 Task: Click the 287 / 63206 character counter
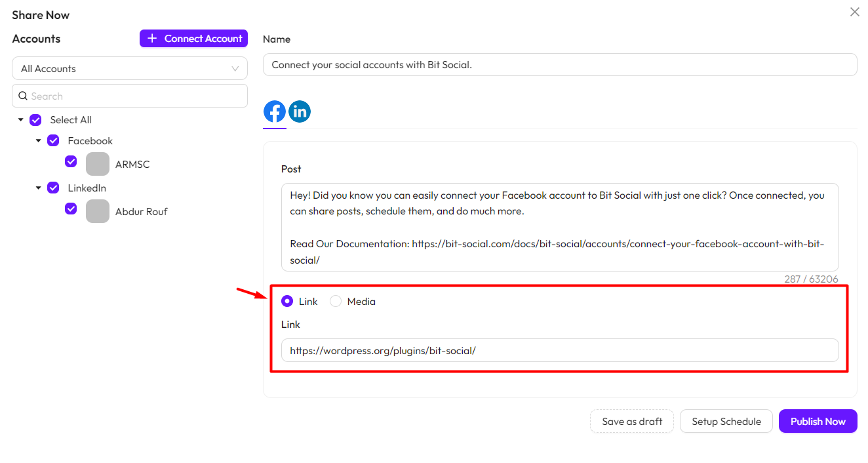point(811,279)
